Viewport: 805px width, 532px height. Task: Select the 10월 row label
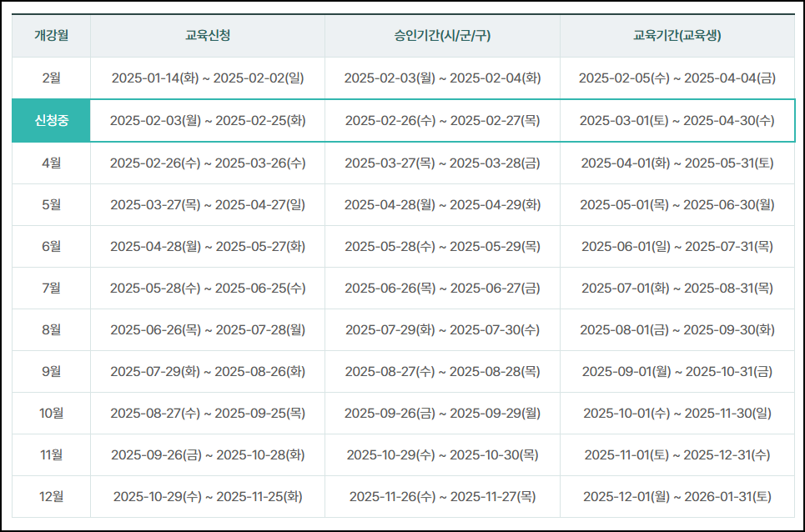coord(52,413)
